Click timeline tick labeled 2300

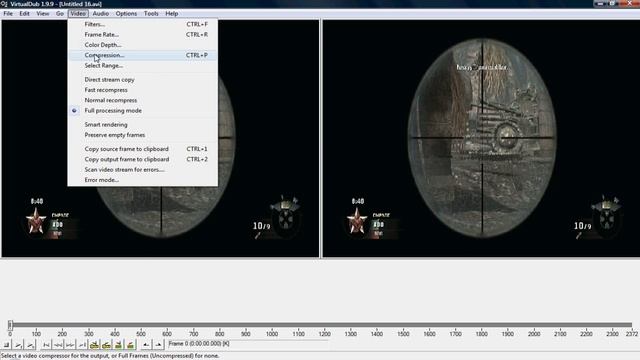pyautogui.click(x=612, y=333)
